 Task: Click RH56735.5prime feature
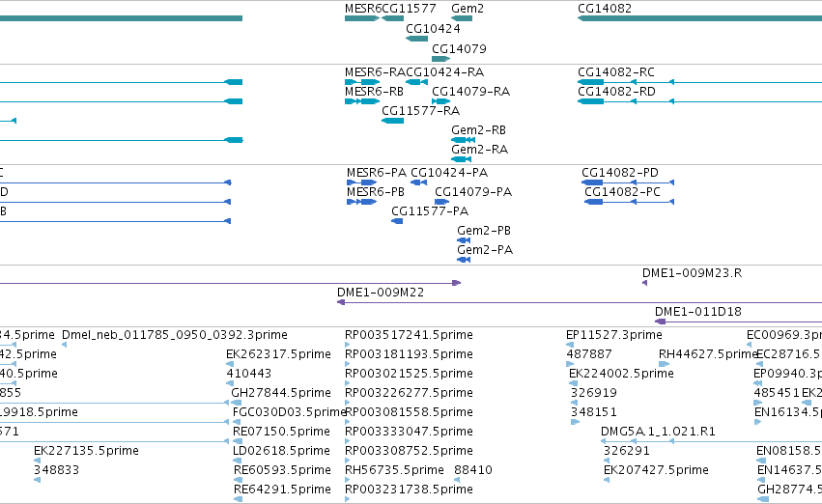(394, 470)
